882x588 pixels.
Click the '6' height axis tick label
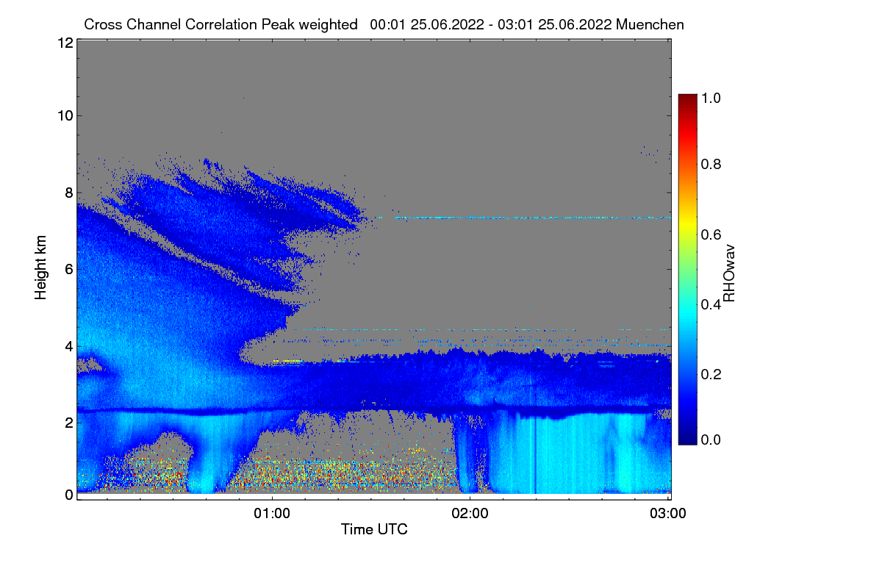tap(68, 269)
